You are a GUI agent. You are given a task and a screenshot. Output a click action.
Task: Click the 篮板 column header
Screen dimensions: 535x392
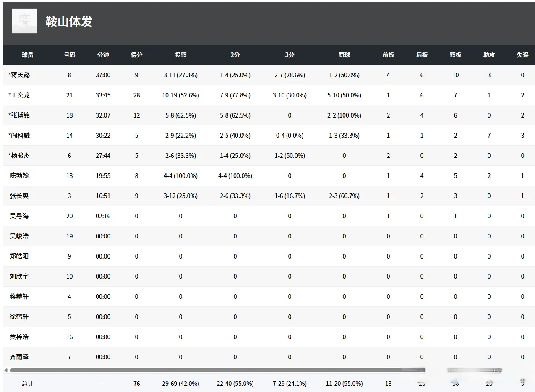coord(455,55)
